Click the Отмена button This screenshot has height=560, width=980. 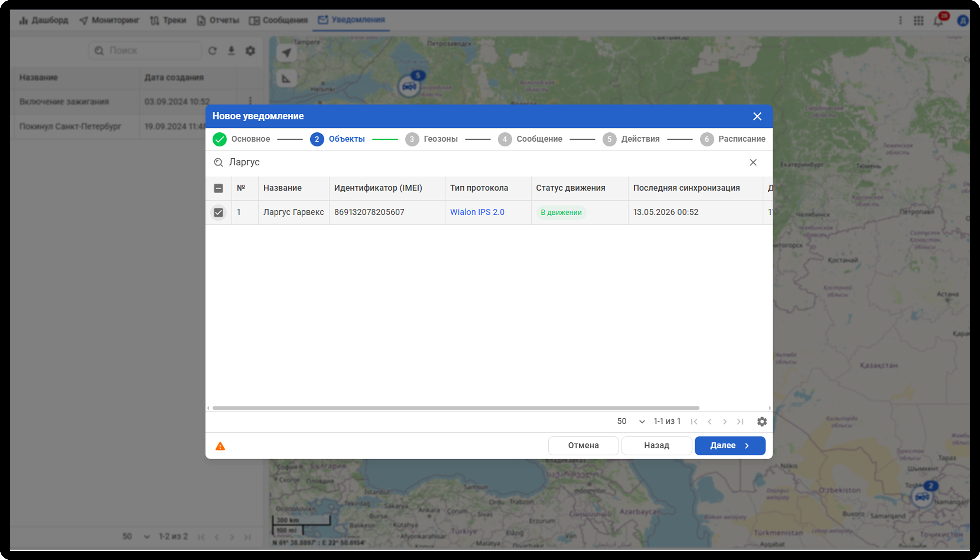pos(583,445)
